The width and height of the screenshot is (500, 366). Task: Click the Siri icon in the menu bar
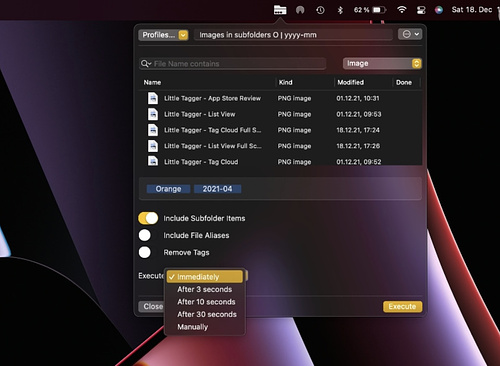[x=439, y=10]
